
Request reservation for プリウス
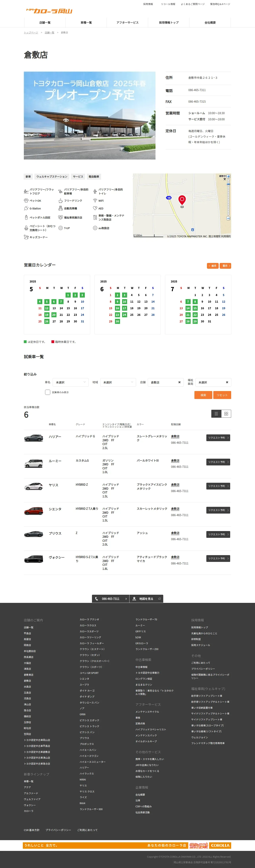[218, 534]
